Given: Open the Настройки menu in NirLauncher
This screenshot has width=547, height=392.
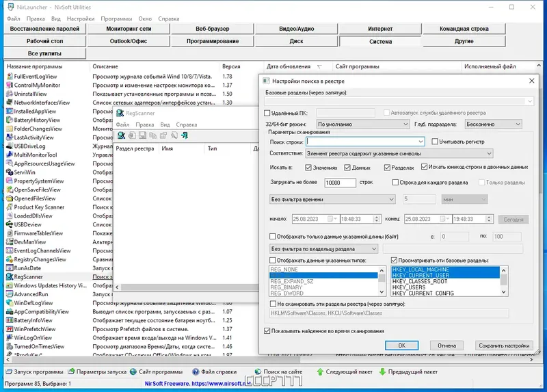Looking at the screenshot, I should tap(81, 19).
